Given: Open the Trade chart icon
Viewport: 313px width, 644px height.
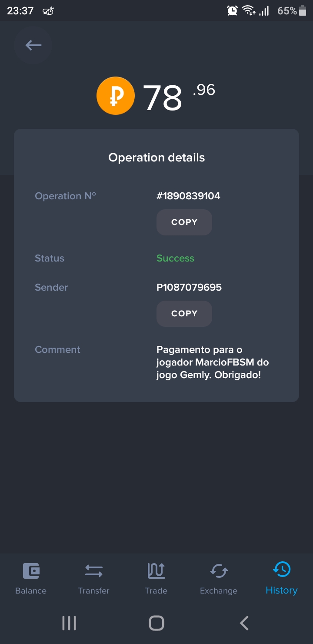Looking at the screenshot, I should 156,570.
